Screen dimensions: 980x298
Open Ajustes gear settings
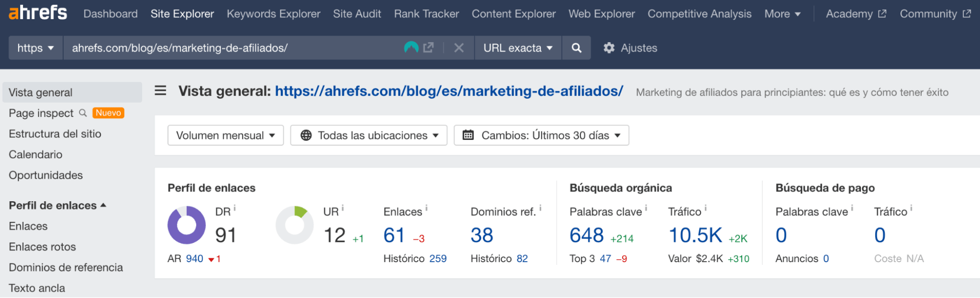coord(630,48)
